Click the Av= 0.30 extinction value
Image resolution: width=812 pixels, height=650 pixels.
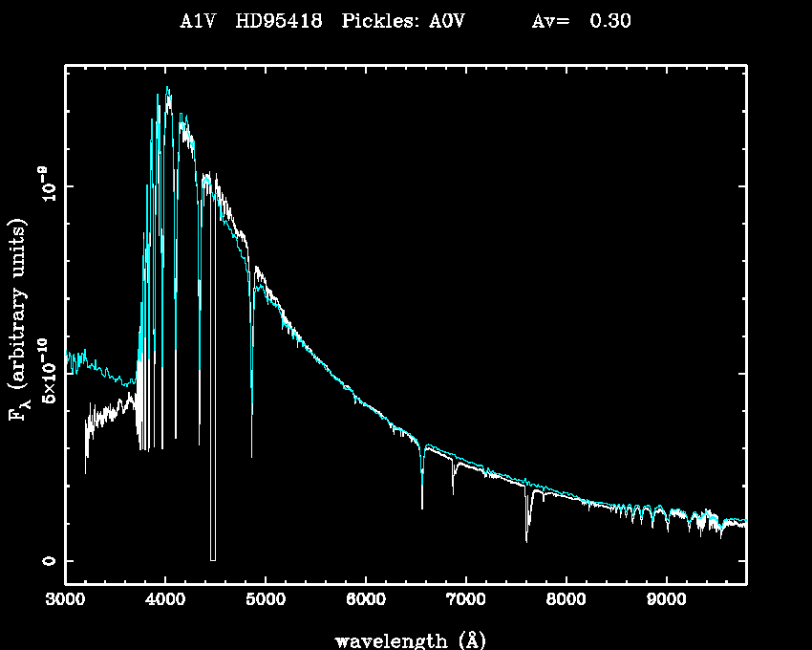coord(581,21)
